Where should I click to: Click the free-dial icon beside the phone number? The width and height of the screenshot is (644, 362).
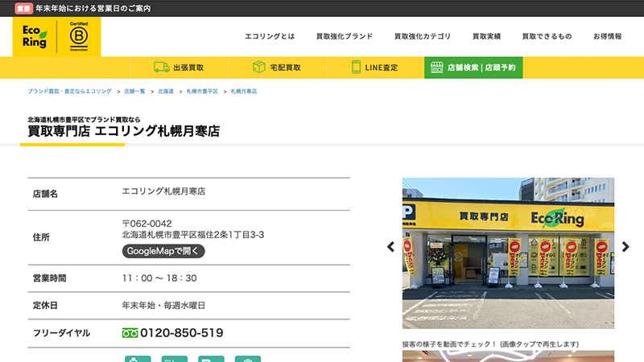point(130,333)
